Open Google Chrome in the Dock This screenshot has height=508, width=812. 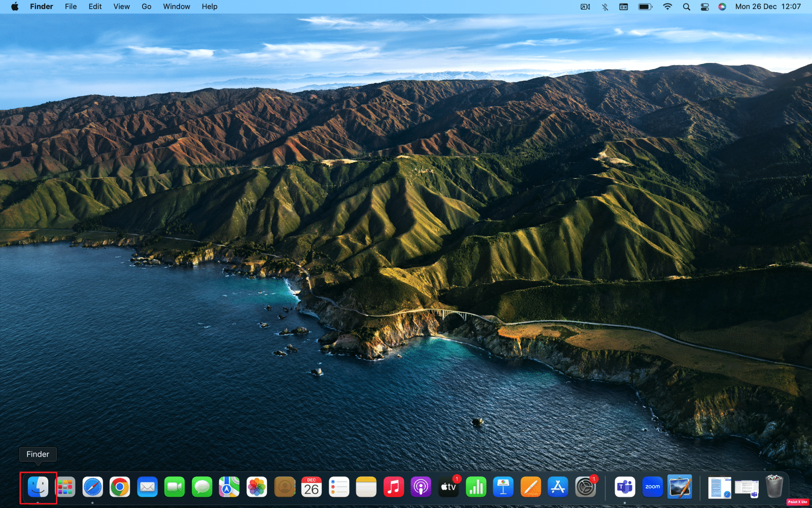pos(120,487)
